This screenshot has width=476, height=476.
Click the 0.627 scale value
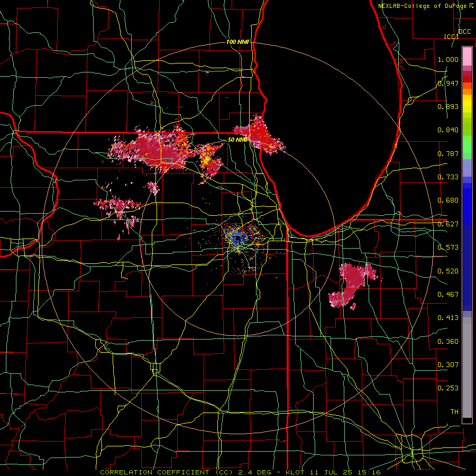pyautogui.click(x=448, y=224)
